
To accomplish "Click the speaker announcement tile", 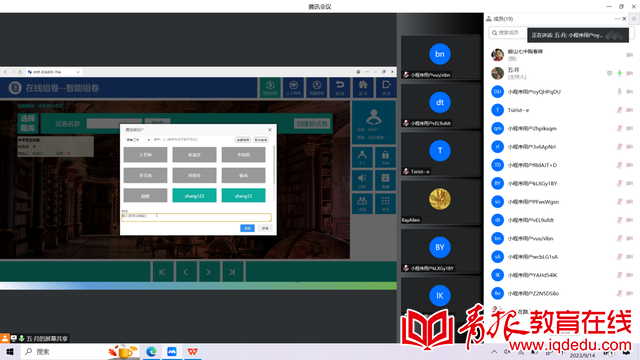I will pos(362,180).
